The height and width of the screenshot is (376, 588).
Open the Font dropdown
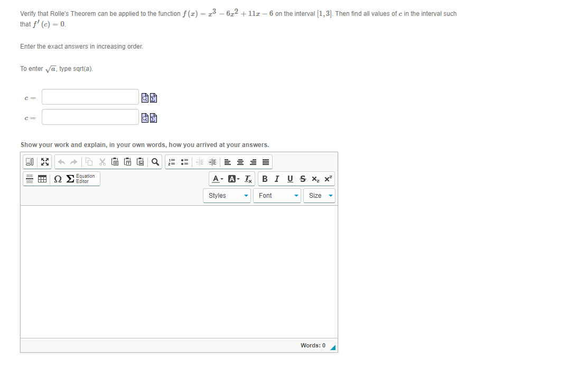pos(276,196)
